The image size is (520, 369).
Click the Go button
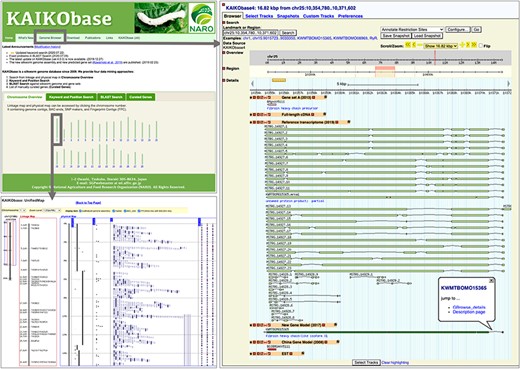click(x=476, y=29)
